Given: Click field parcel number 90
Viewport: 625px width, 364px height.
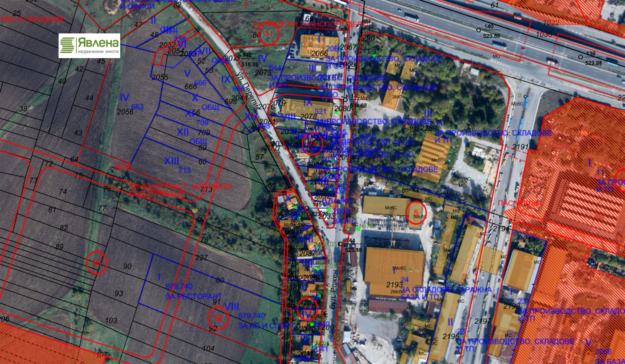Looking at the screenshot, I should (127, 266).
